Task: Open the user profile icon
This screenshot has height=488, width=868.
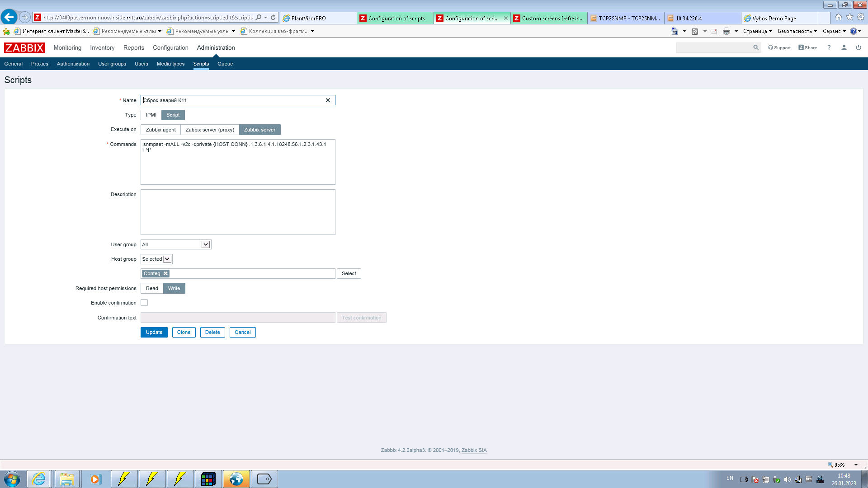Action: (844, 47)
